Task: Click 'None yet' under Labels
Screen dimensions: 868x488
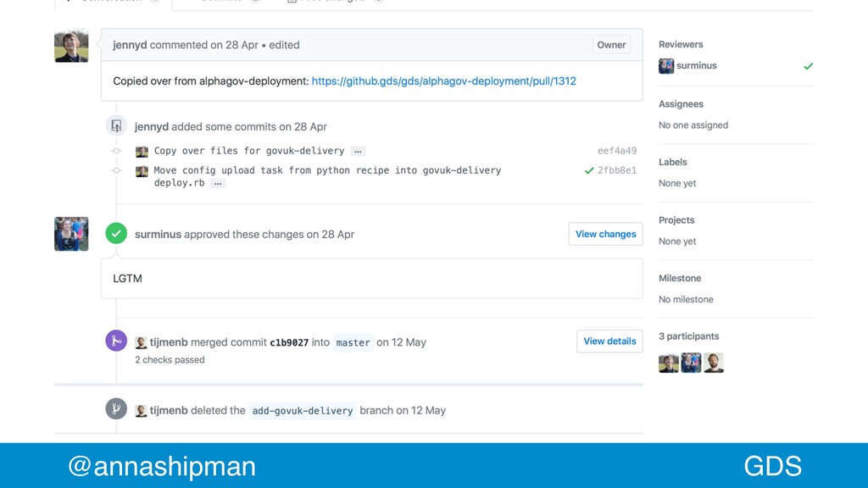Action: [677, 183]
